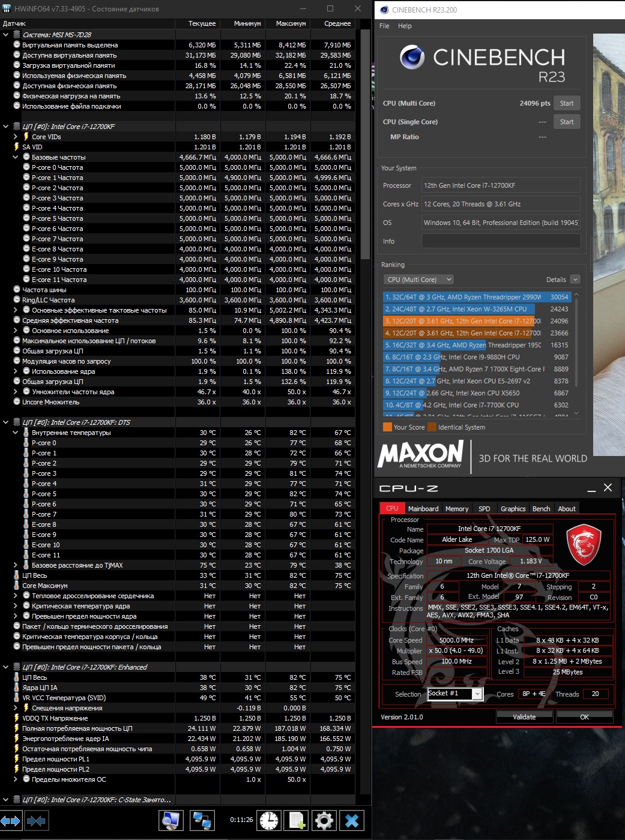Click the E-core 11 thermometer icon
Screen dimensions: 625x840
26,555
